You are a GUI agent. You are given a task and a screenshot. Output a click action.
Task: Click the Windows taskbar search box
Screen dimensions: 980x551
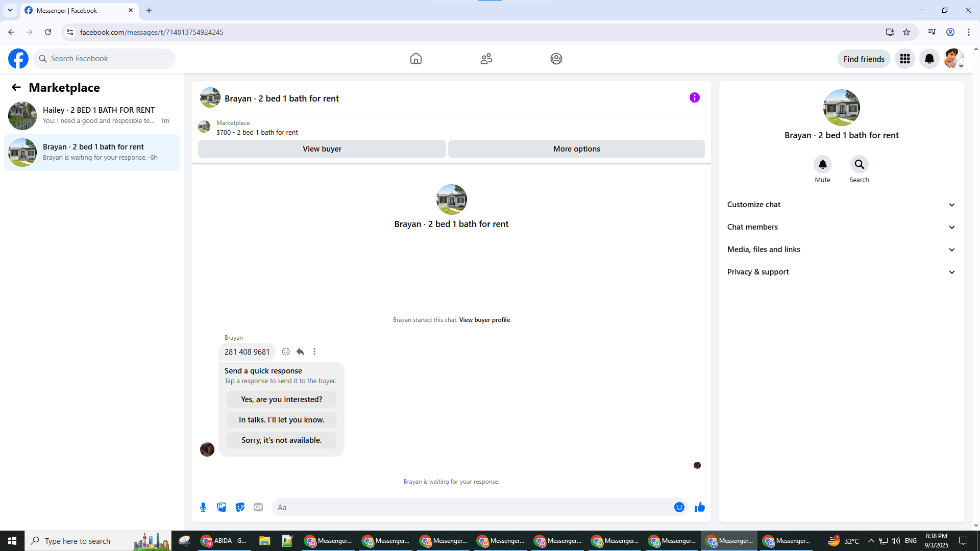click(x=98, y=541)
